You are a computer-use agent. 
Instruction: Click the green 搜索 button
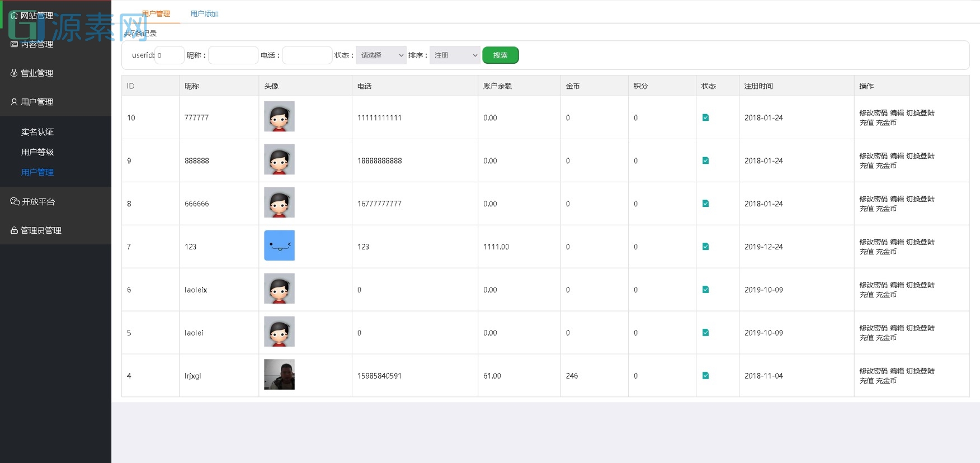tap(501, 55)
